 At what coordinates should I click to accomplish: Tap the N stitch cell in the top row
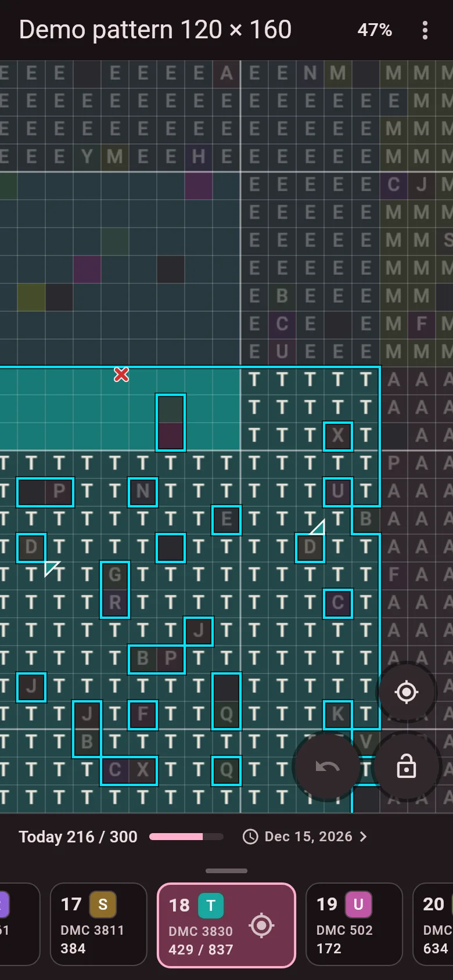pos(310,73)
